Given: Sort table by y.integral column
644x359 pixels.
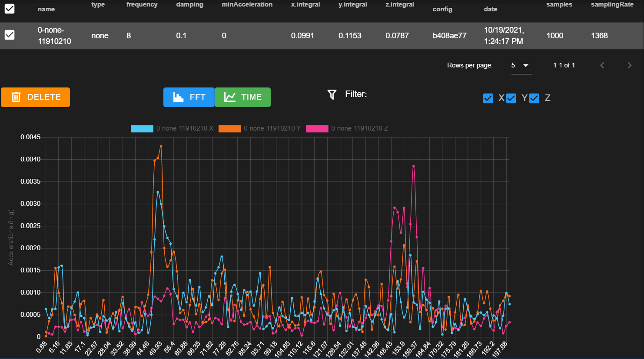Looking at the screenshot, I should click(x=353, y=4).
